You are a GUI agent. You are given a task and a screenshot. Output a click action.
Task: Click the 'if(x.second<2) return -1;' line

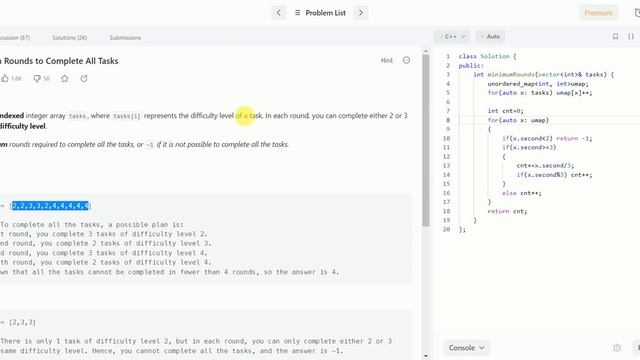pos(547,138)
